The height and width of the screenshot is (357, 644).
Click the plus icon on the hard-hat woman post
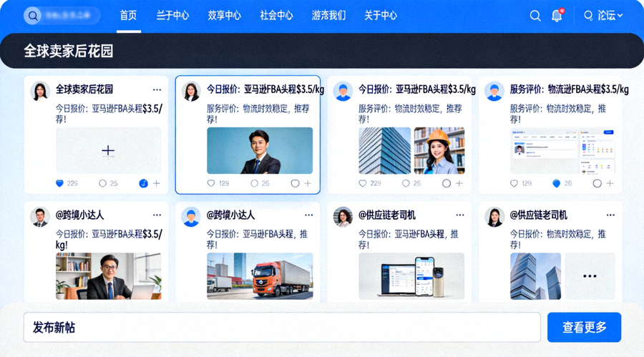tap(459, 183)
